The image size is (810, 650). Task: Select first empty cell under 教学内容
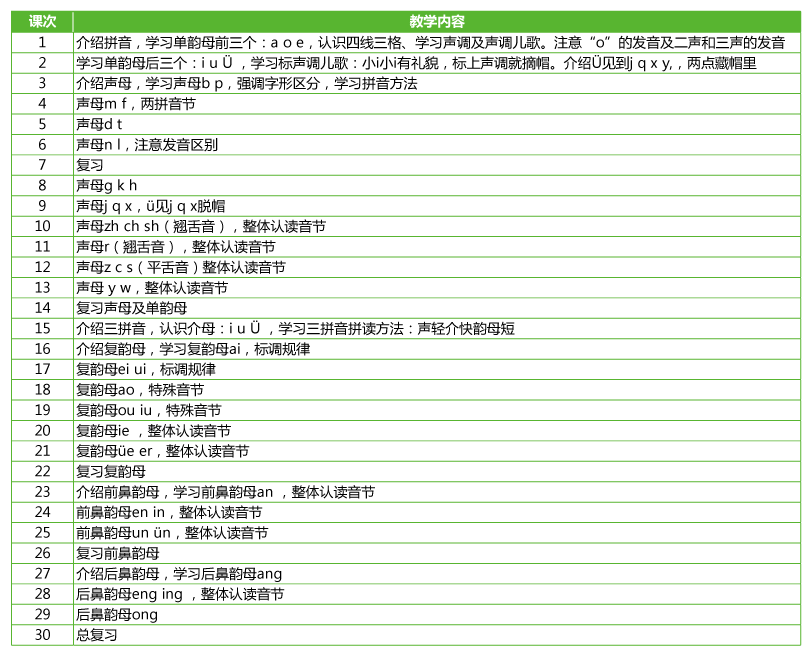437,43
